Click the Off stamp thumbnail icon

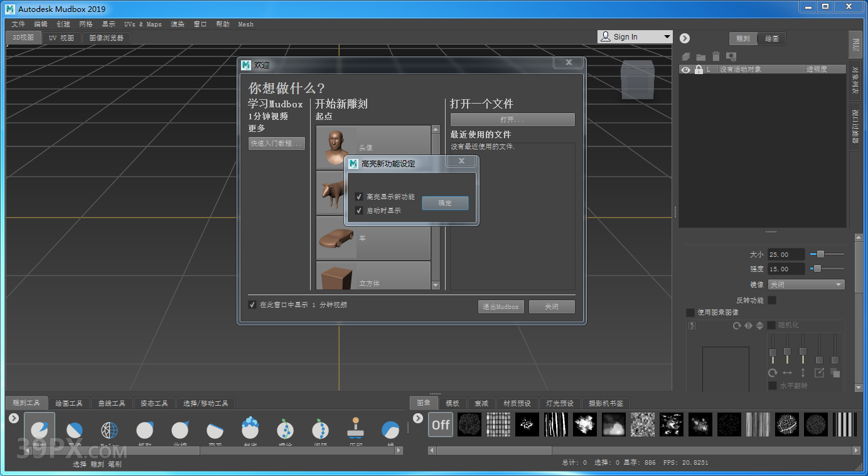[x=441, y=425]
